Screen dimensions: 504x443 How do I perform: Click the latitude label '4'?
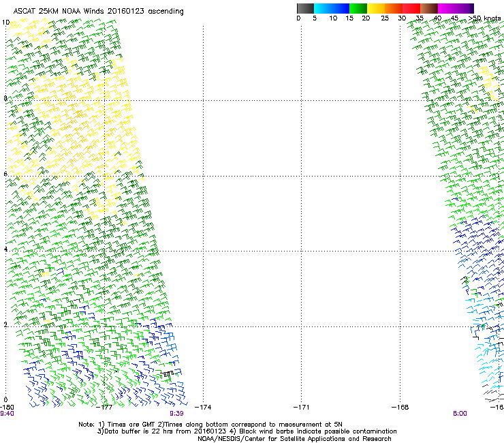tap(5, 249)
